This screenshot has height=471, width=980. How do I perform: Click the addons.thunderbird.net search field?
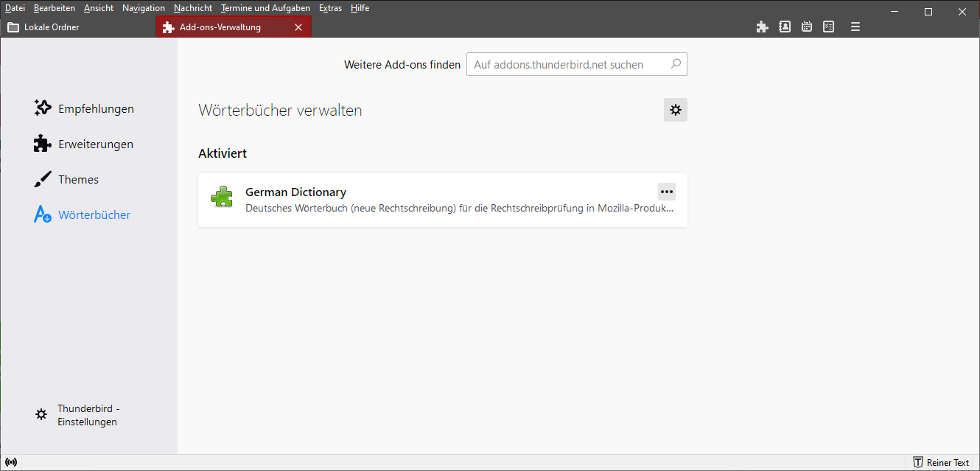(x=567, y=65)
